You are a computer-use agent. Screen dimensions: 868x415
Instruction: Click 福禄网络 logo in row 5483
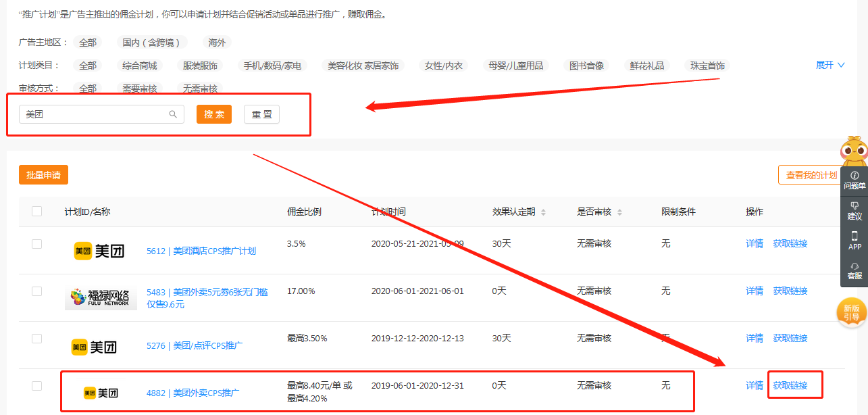point(100,298)
